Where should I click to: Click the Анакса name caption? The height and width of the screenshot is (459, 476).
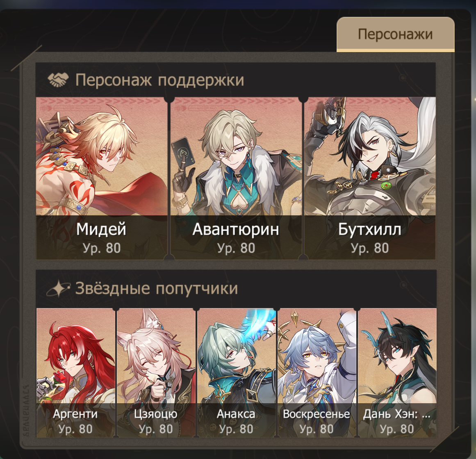pos(236,414)
